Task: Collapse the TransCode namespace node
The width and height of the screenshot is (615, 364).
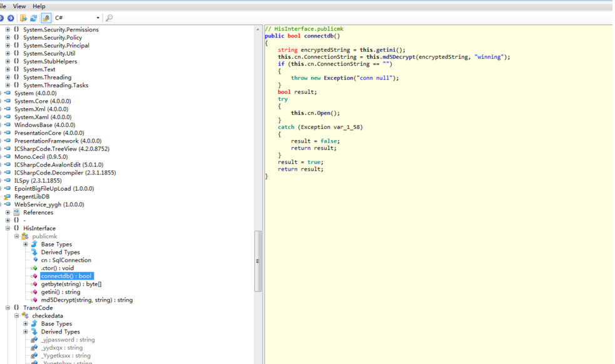Action: coord(8,308)
